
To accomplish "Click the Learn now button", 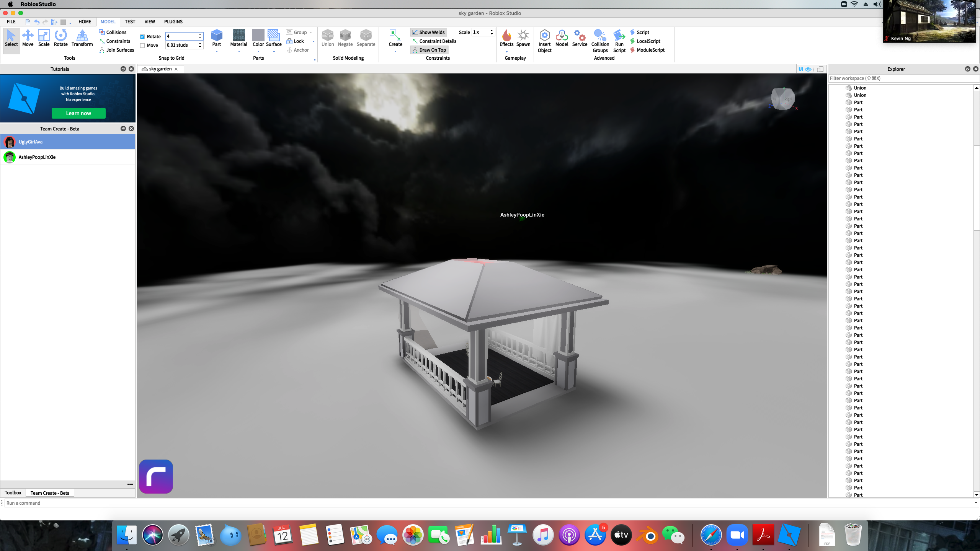I will [x=78, y=113].
